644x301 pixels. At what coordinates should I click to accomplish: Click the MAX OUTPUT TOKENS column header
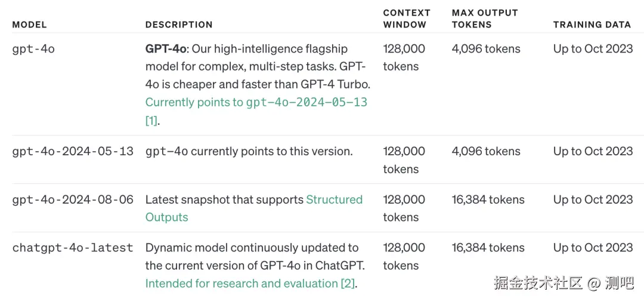coord(485,19)
